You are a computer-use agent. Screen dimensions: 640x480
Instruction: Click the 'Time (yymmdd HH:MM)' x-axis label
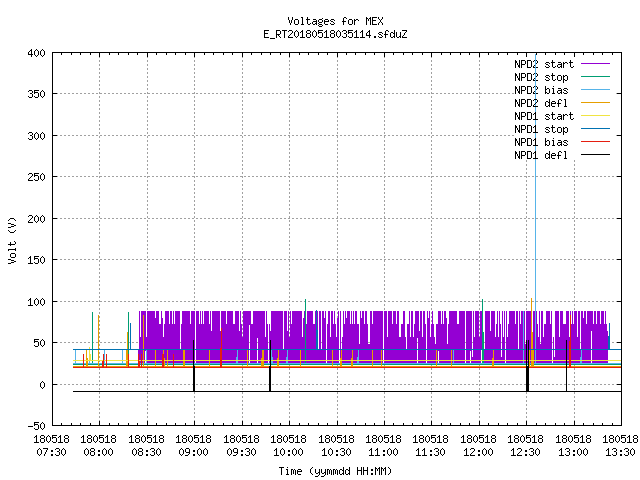335,471
